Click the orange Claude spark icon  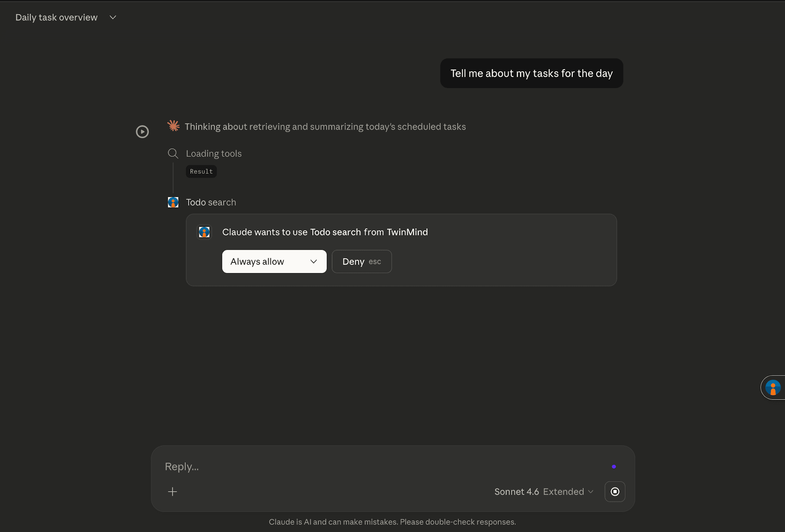click(x=173, y=126)
